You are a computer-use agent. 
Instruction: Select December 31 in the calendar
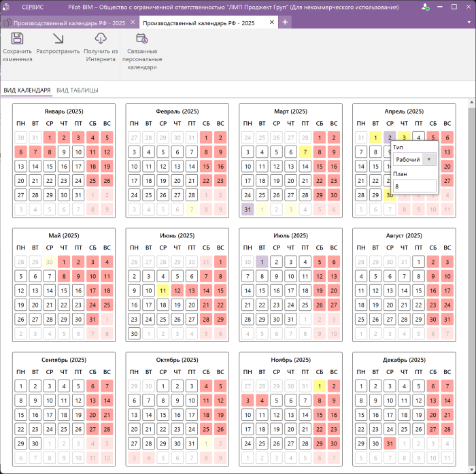point(389,443)
